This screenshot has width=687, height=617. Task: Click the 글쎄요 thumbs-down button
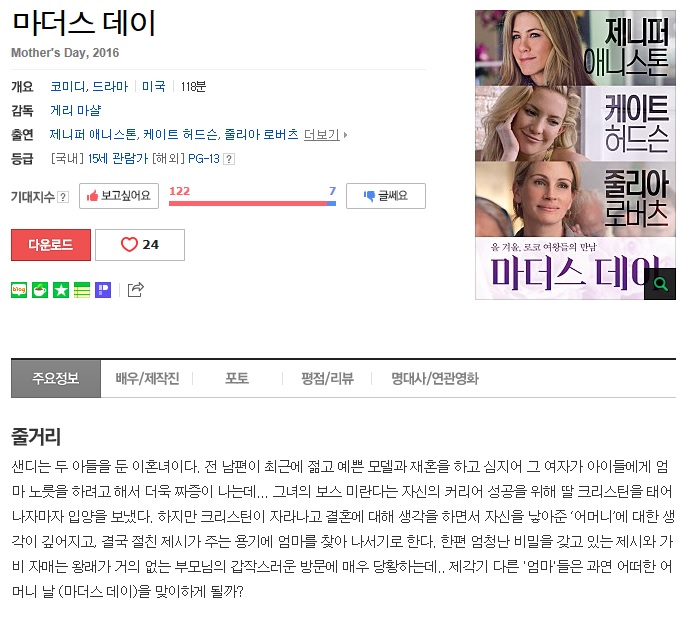point(386,196)
